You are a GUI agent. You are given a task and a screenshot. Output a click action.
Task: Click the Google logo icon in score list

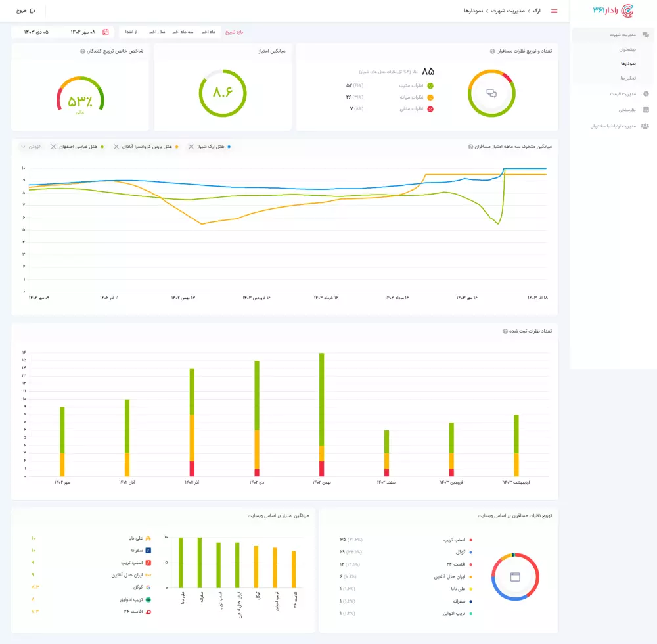(x=148, y=587)
